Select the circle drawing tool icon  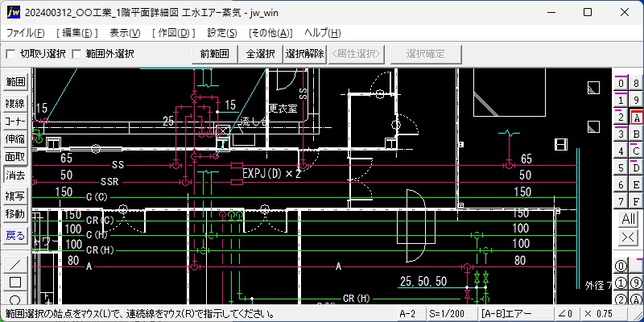(x=15, y=299)
